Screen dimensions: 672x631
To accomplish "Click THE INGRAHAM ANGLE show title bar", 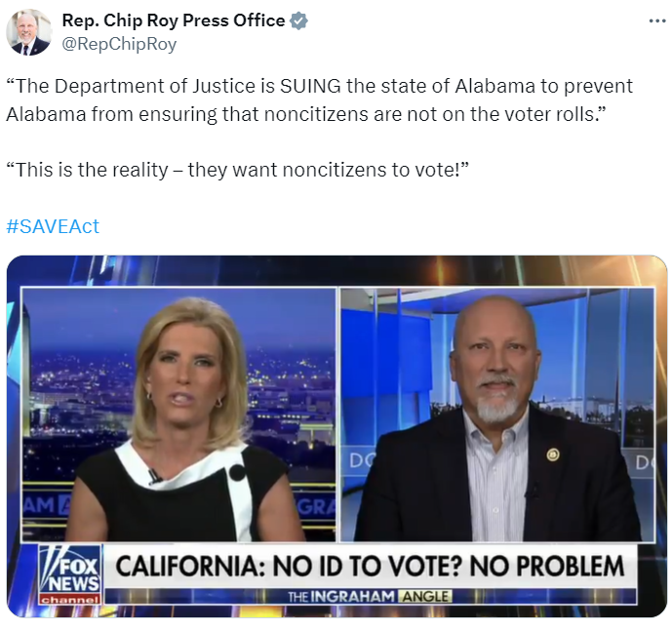I will [x=371, y=596].
